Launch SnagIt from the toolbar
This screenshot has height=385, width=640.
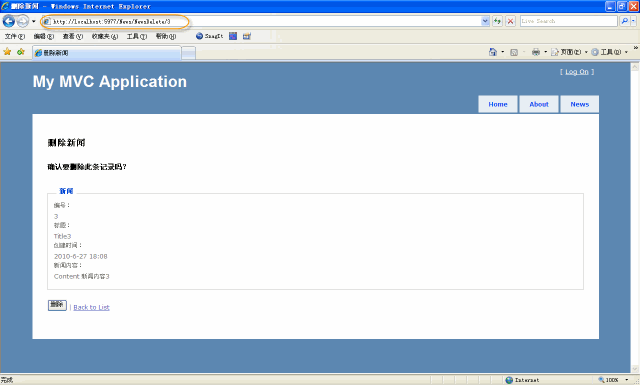[209, 36]
